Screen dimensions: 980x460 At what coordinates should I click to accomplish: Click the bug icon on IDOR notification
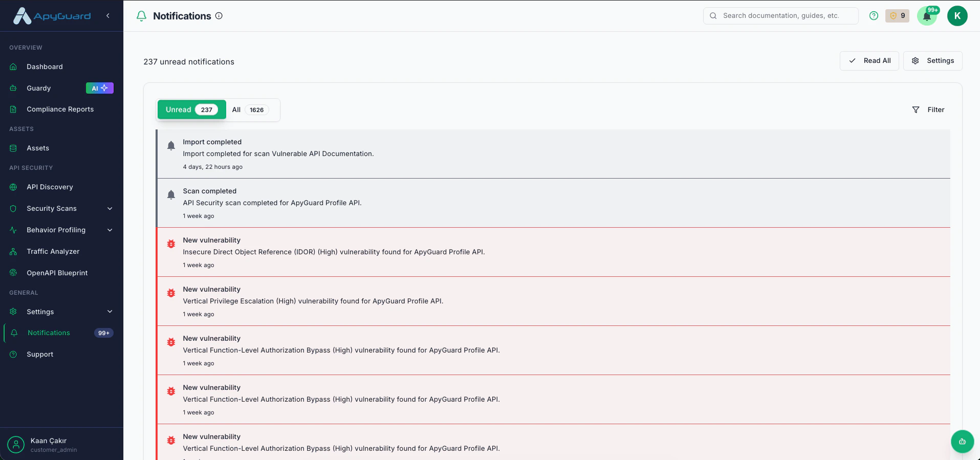(x=171, y=244)
